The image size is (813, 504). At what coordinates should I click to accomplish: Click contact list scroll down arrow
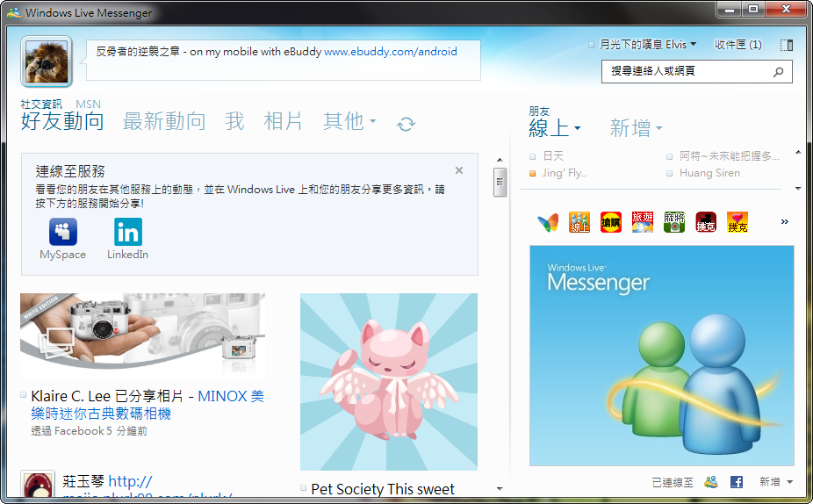tap(798, 188)
